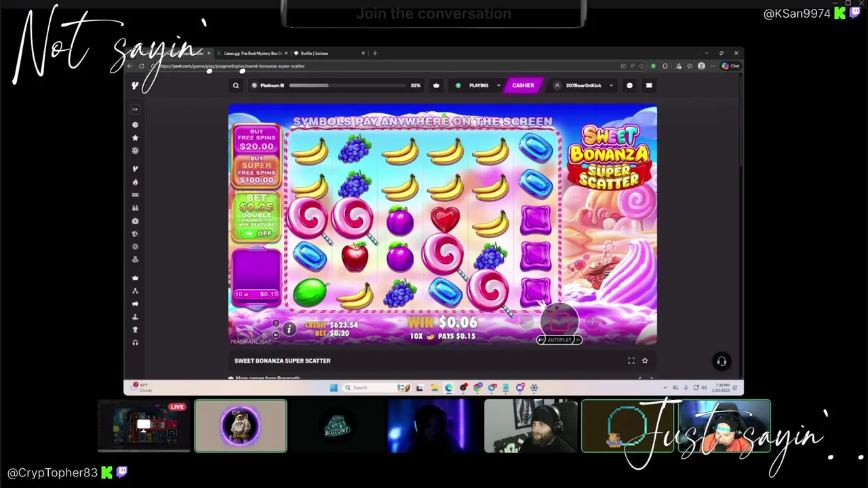Go back in browser
Screen dimensions: 868x488
point(130,66)
